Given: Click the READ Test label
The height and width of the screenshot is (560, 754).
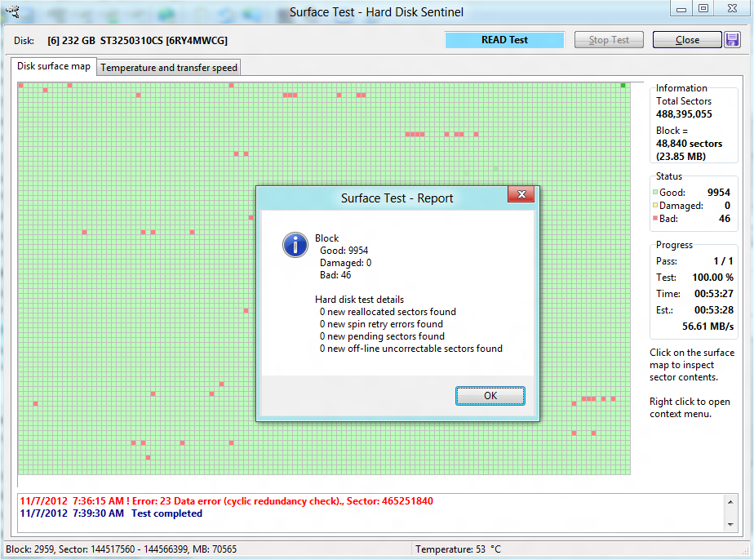Looking at the screenshot, I should [504, 40].
